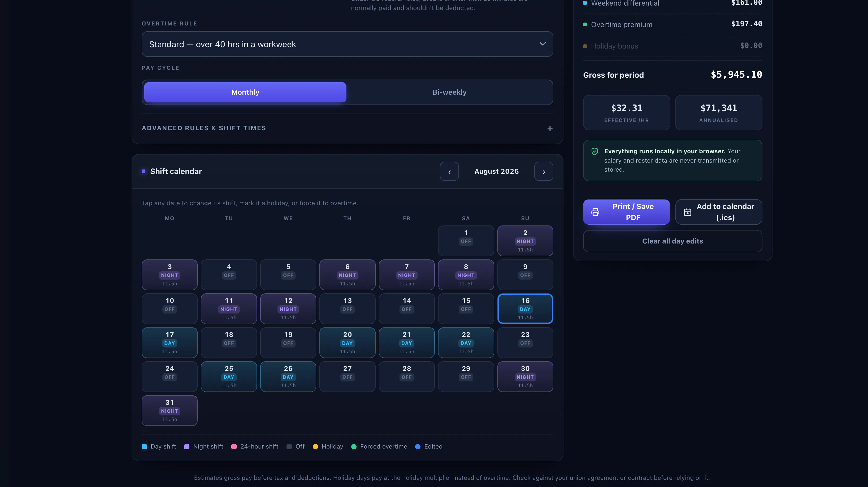Tap date 5 OFF cell
Screen dimensions: 868x487
click(x=288, y=275)
